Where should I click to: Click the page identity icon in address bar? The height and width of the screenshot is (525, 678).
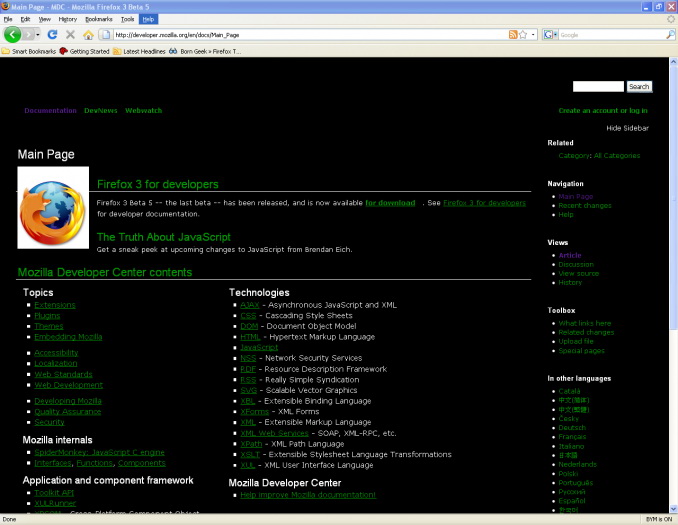106,35
